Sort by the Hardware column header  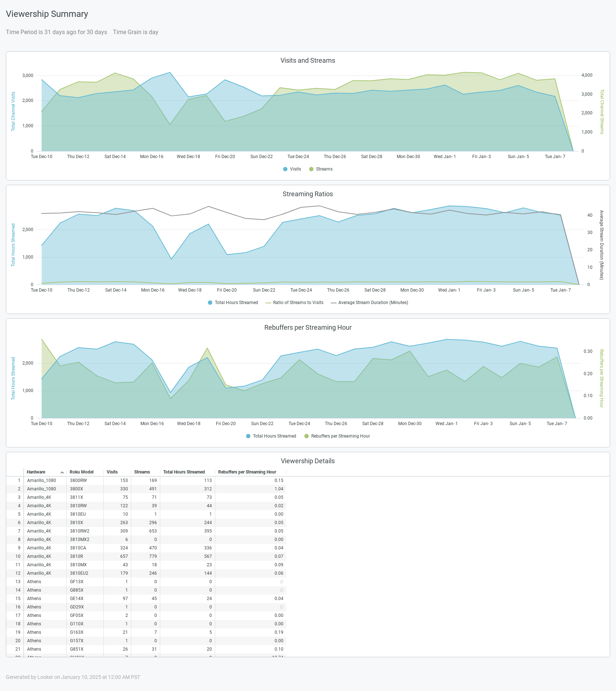click(x=36, y=472)
